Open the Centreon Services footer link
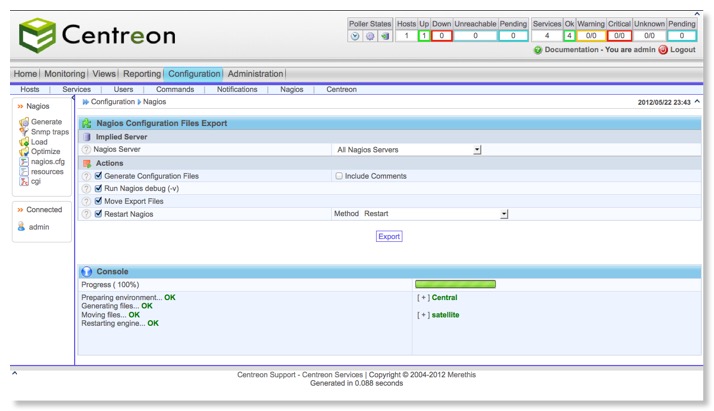 pos(332,375)
